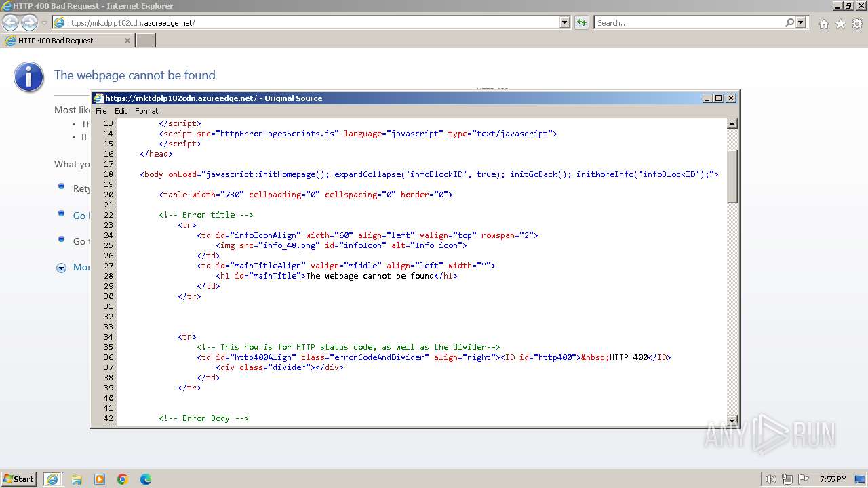This screenshot has height=488, width=868.
Task: Click the refresh page icon
Action: pos(582,23)
